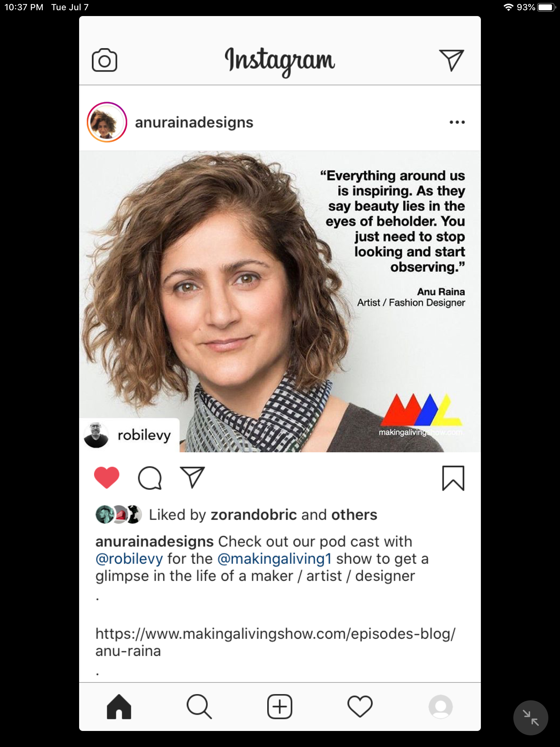
Task: Create new post with plus icon
Action: point(280,707)
